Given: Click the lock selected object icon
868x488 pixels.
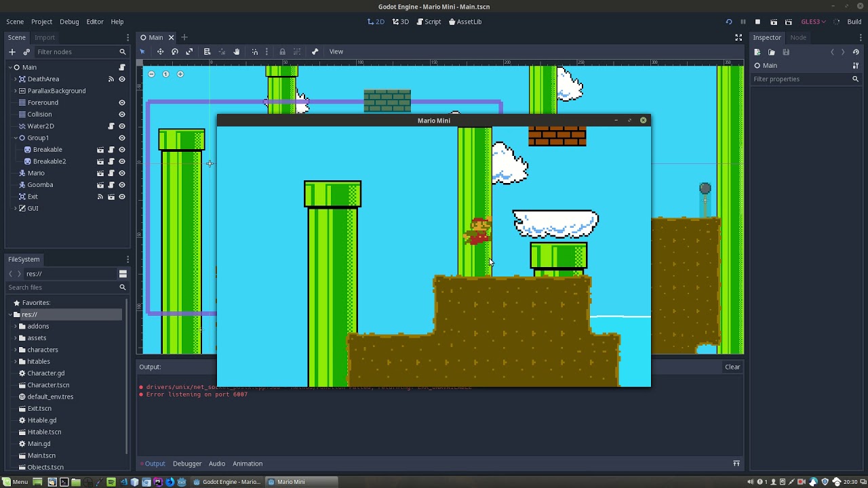Looking at the screenshot, I should [282, 52].
